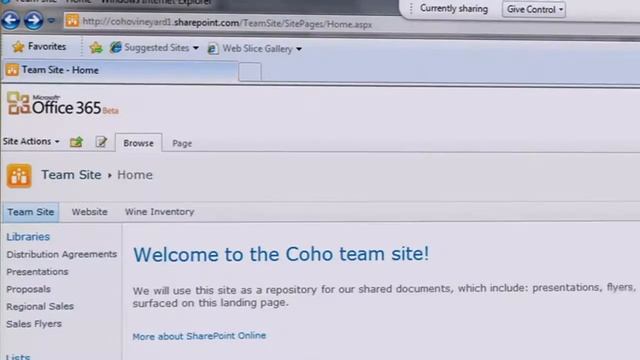This screenshot has height=360, width=640.
Task: Select the Team Site navigation tab
Action: click(31, 212)
